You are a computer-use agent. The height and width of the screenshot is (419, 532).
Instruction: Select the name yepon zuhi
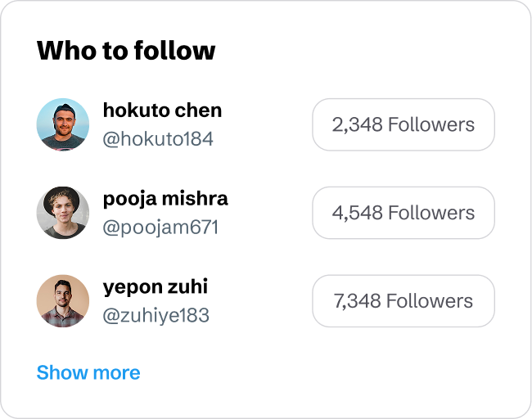[155, 287]
